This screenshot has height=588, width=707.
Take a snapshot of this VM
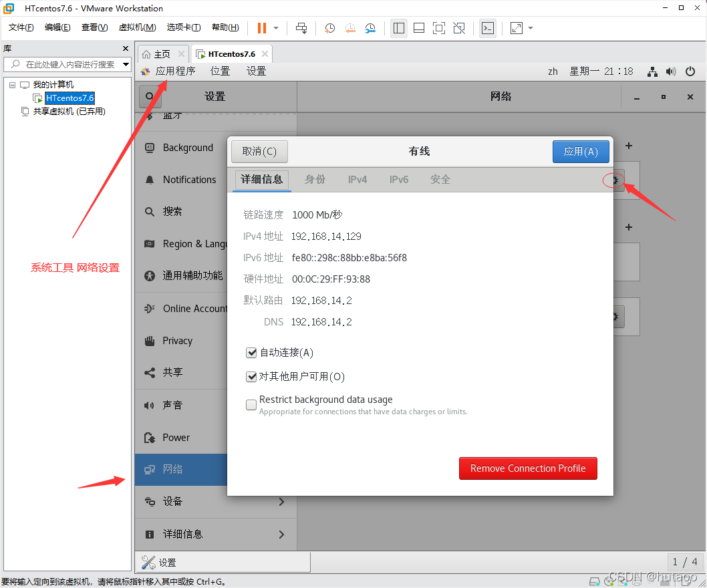[x=329, y=28]
